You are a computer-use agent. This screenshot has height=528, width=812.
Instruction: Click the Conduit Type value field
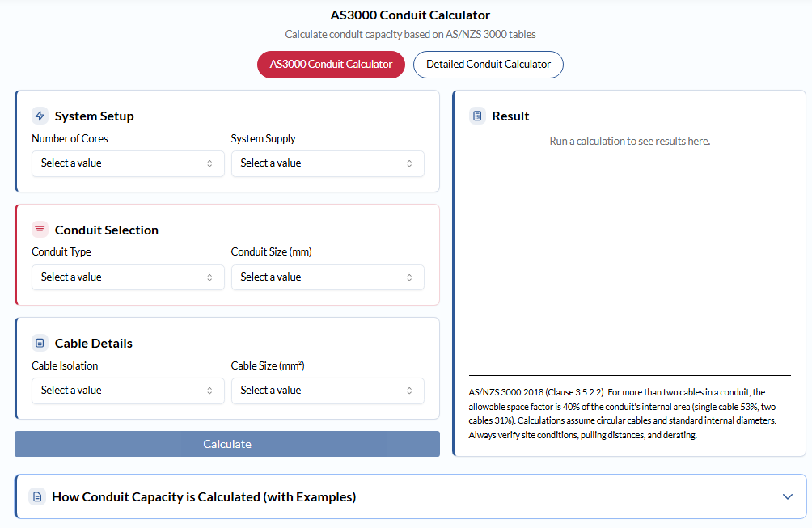click(128, 277)
